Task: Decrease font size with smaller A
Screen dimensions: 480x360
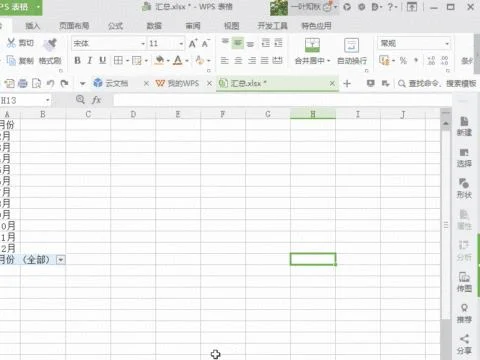Action: coord(206,43)
